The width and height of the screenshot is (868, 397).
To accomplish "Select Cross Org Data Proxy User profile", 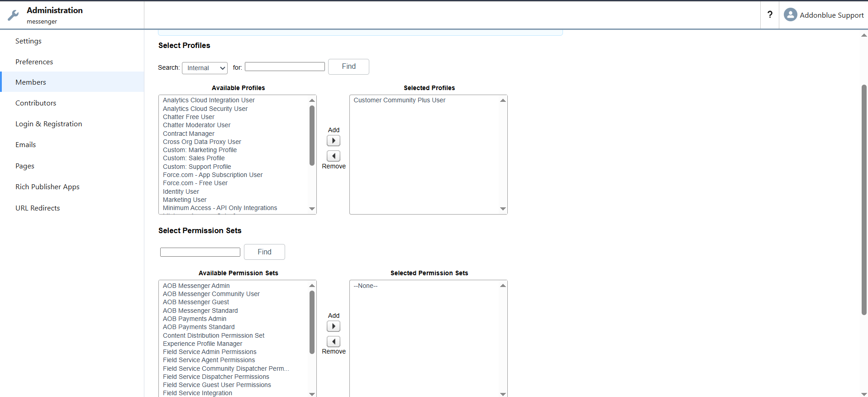I will [x=202, y=142].
